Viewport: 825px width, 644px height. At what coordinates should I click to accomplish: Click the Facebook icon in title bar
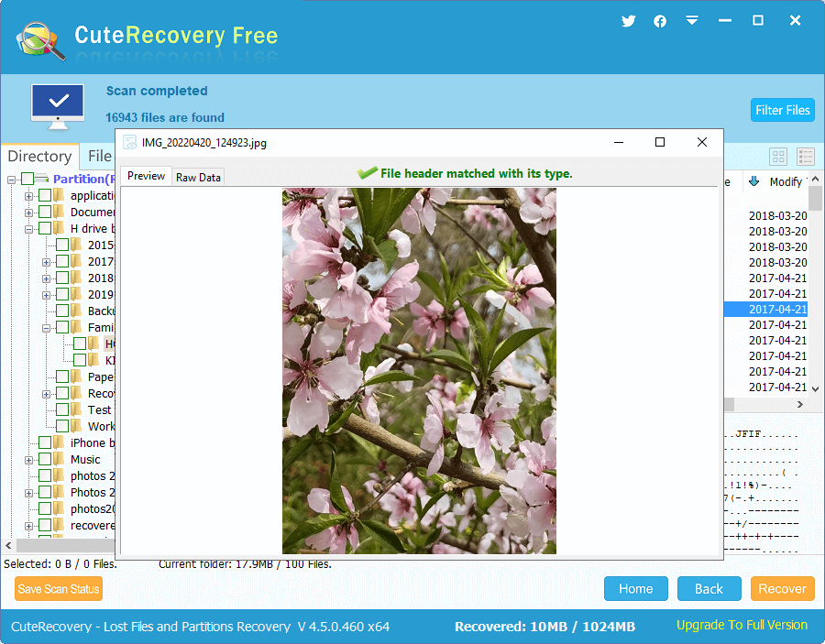coord(660,21)
